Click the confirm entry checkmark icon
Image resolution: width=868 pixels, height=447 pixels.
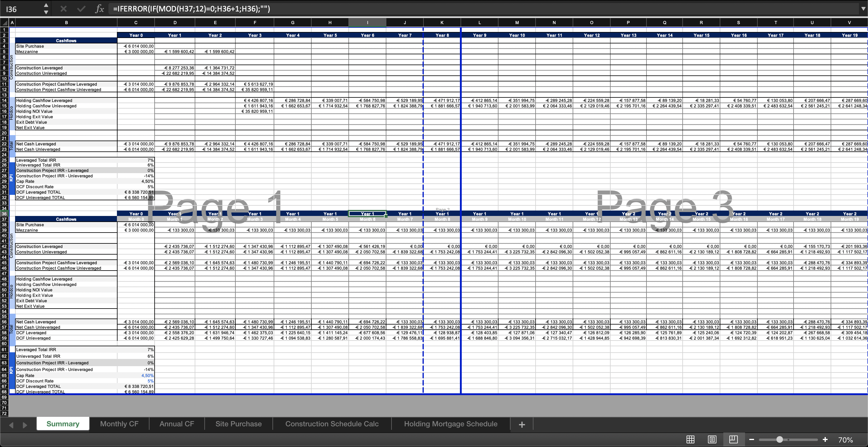point(81,9)
